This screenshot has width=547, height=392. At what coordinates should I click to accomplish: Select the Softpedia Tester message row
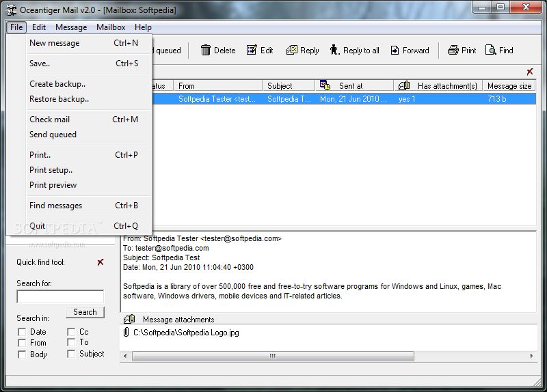point(344,99)
